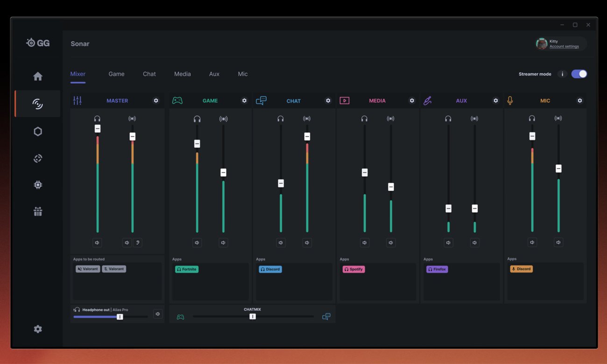This screenshot has height=364, width=607.
Task: Switch to the Mixer tab
Action: tap(78, 74)
